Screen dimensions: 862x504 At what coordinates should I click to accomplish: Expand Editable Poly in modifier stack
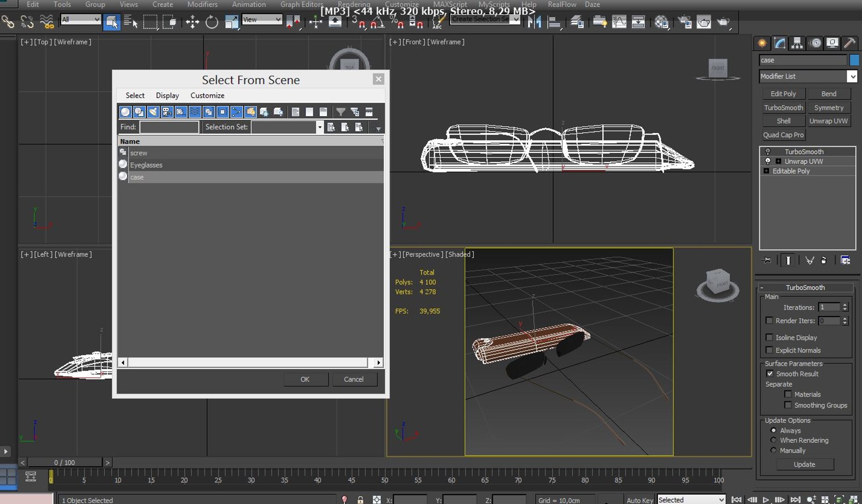(766, 171)
